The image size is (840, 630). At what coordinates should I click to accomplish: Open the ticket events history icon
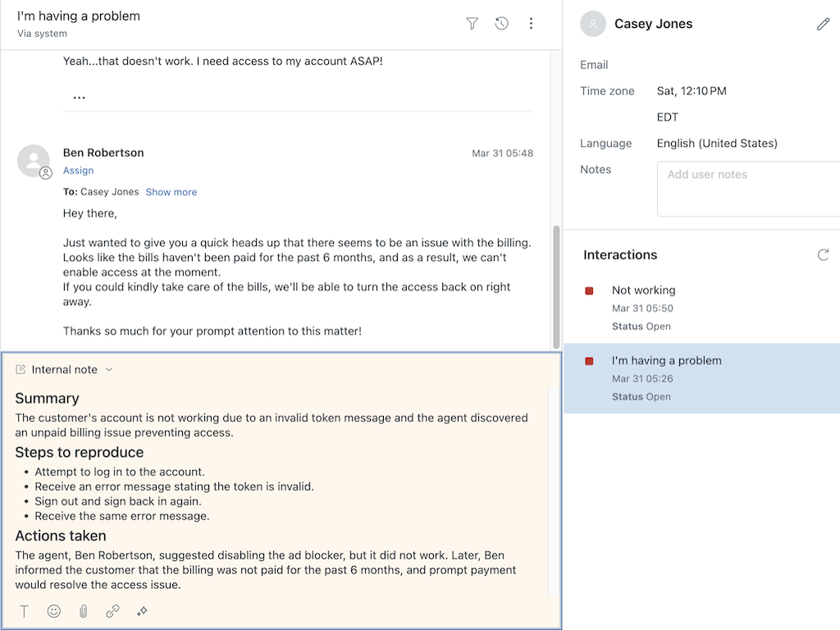point(501,24)
